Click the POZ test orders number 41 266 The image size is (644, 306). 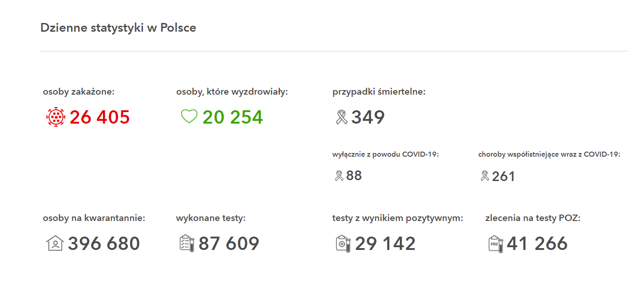pyautogui.click(x=537, y=244)
